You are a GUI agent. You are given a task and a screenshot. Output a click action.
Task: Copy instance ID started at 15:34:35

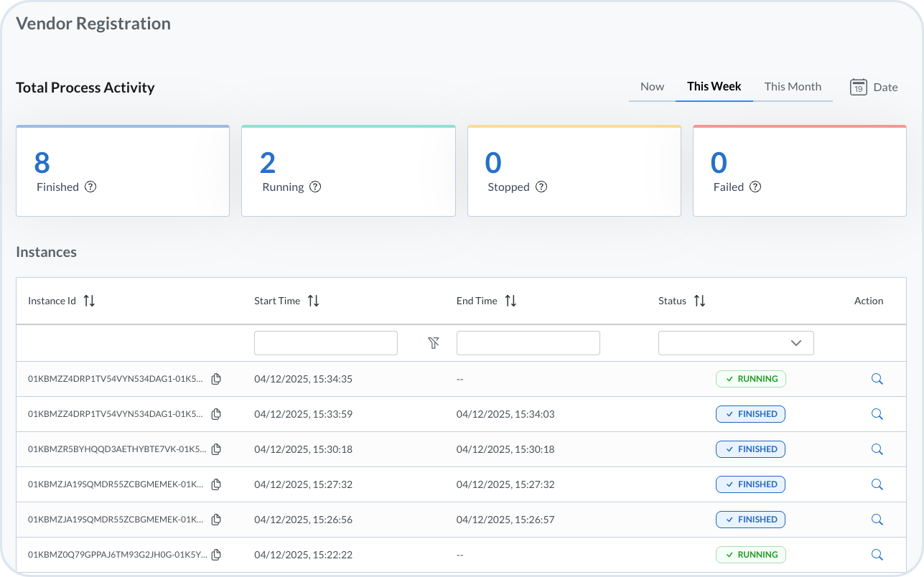point(216,379)
